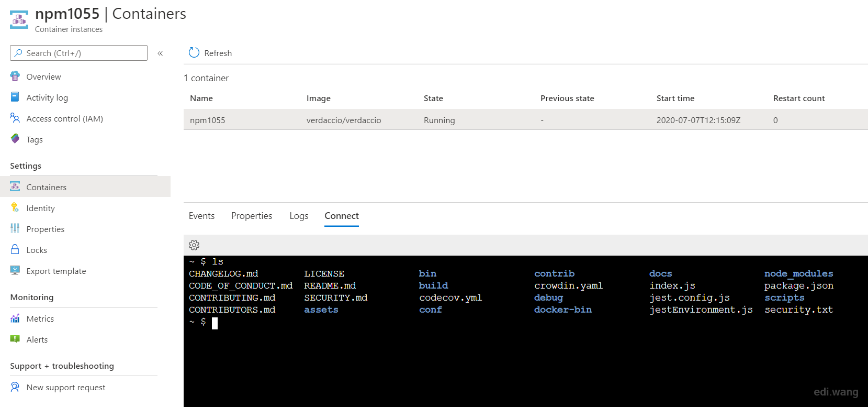The image size is (868, 407).
Task: Click the Container instances resource icon
Action: pyautogui.click(x=19, y=20)
